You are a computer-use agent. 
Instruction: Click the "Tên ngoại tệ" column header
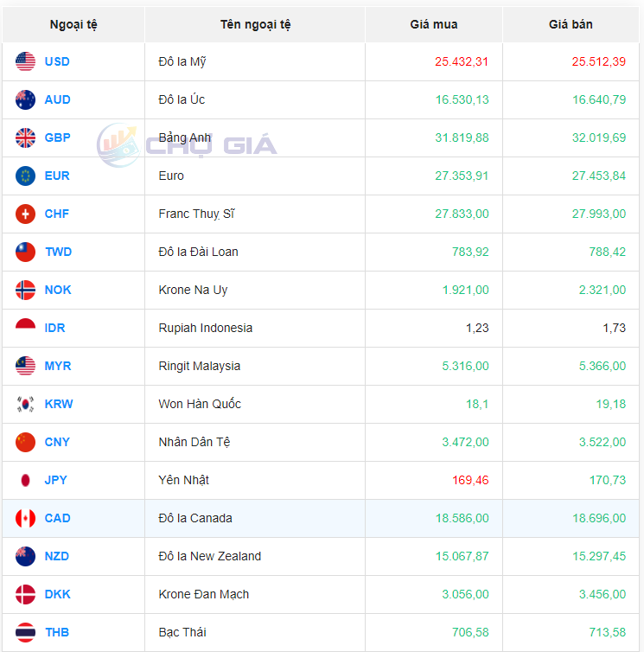coord(255,24)
